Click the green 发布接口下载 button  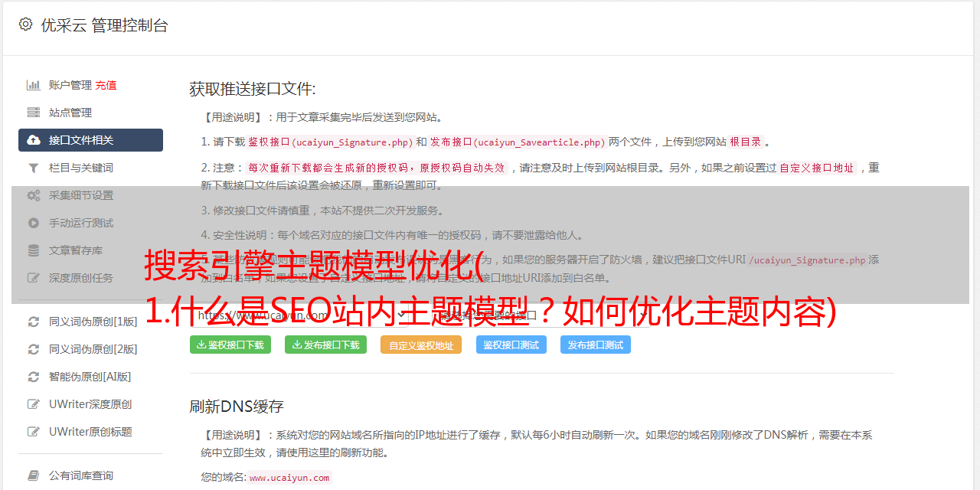(325, 345)
